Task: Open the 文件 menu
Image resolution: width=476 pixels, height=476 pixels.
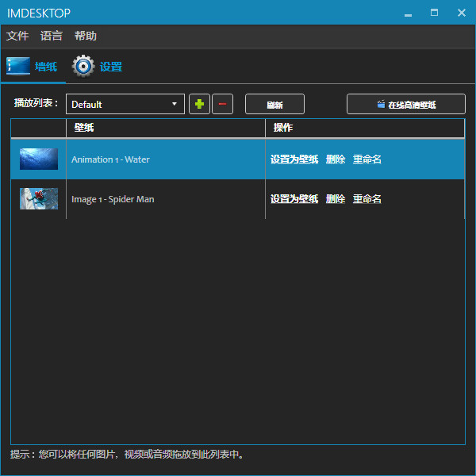Action: pyautogui.click(x=17, y=36)
